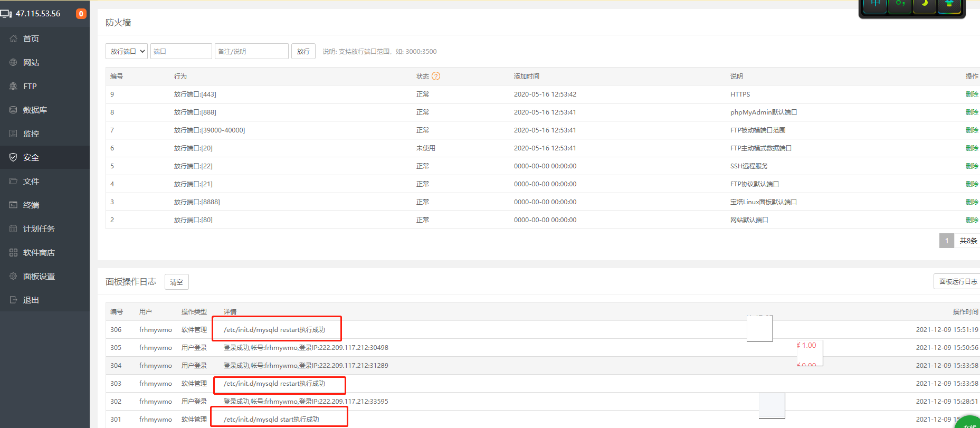Go to Scheduled Tasks (计划任务)
The image size is (980, 428).
tap(39, 229)
